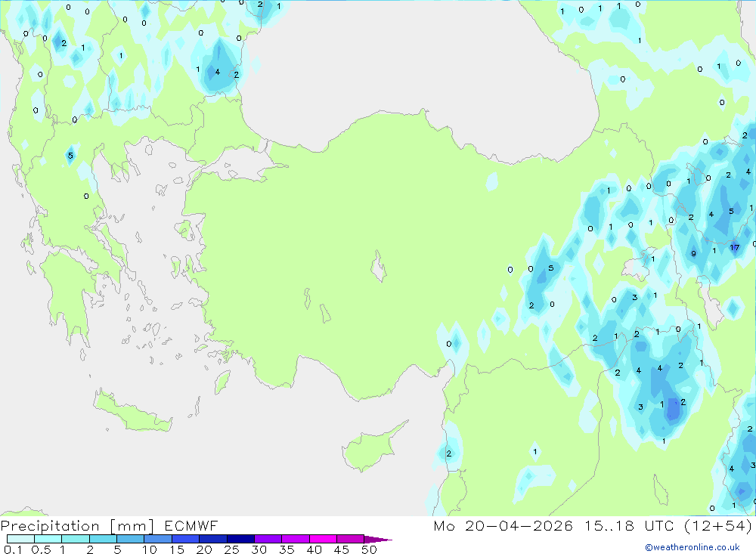Click the '10' legend scale label
Image resolution: width=756 pixels, height=554 pixels.
click(x=150, y=549)
